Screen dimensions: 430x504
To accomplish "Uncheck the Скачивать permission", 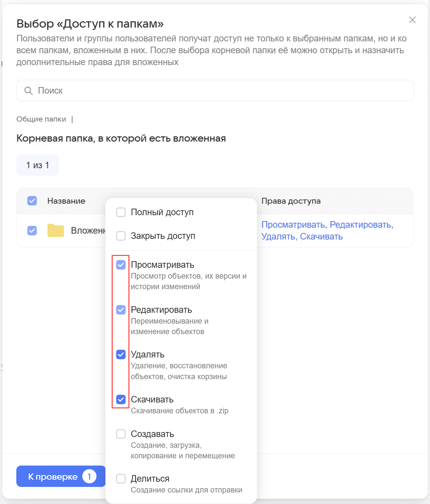I will coord(121,400).
